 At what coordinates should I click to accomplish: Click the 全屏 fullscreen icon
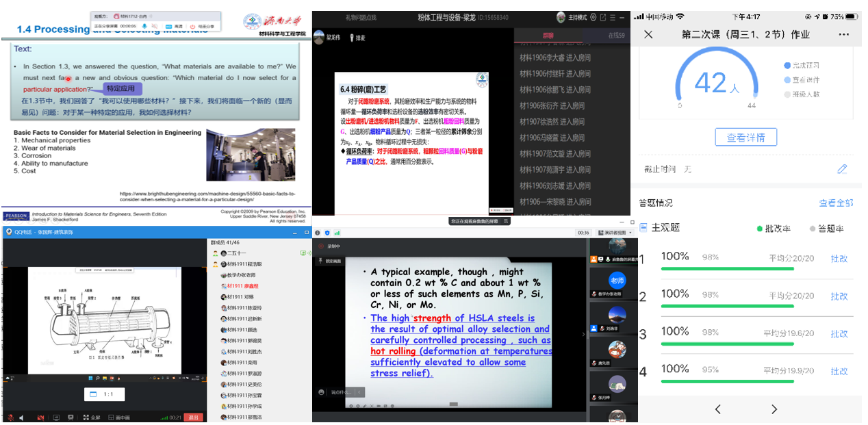click(90, 417)
